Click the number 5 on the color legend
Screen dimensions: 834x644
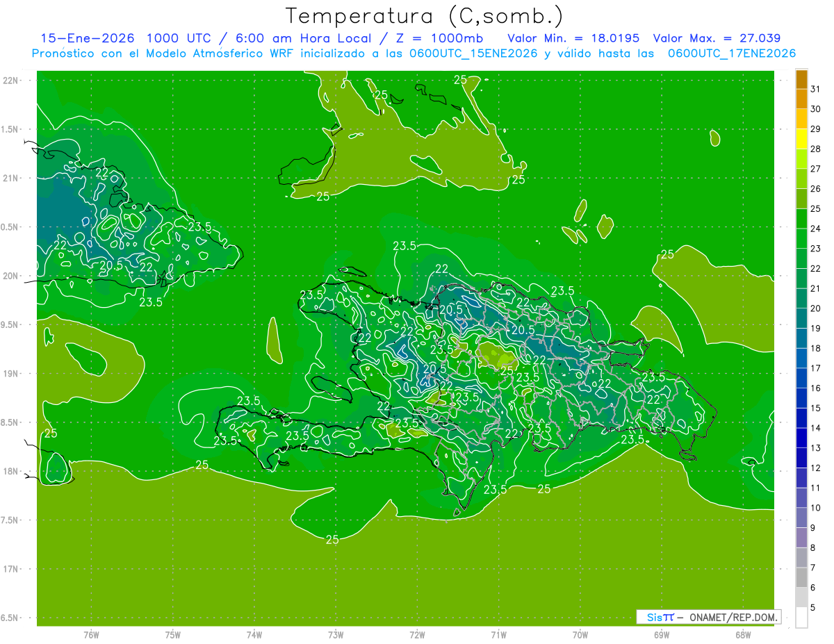(813, 608)
